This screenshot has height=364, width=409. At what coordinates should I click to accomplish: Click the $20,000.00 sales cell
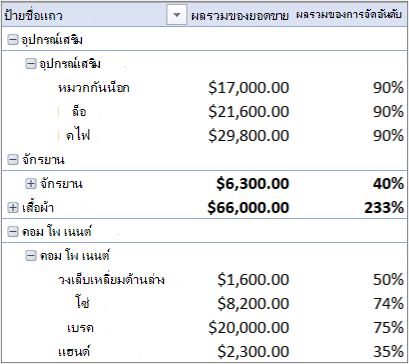249,328
